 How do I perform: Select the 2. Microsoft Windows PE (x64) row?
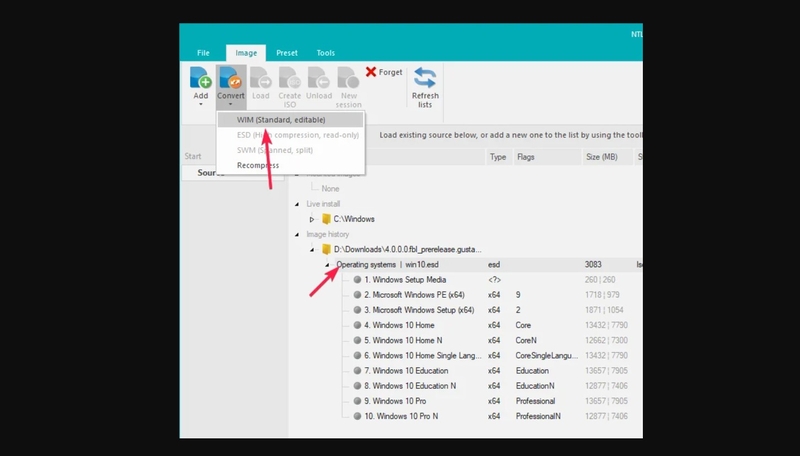coord(414,295)
